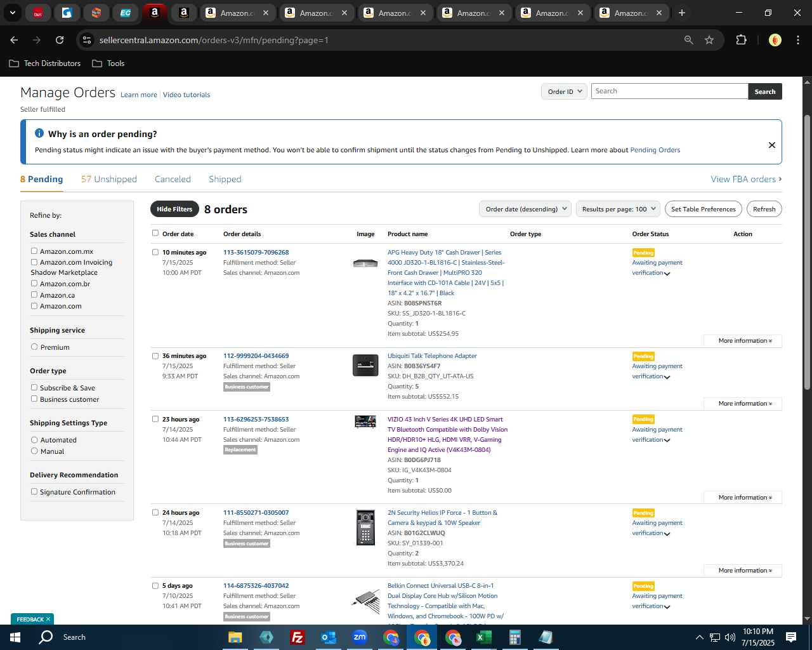The width and height of the screenshot is (812, 650).
Task: Open the Tools bookmark folder
Action: point(108,63)
